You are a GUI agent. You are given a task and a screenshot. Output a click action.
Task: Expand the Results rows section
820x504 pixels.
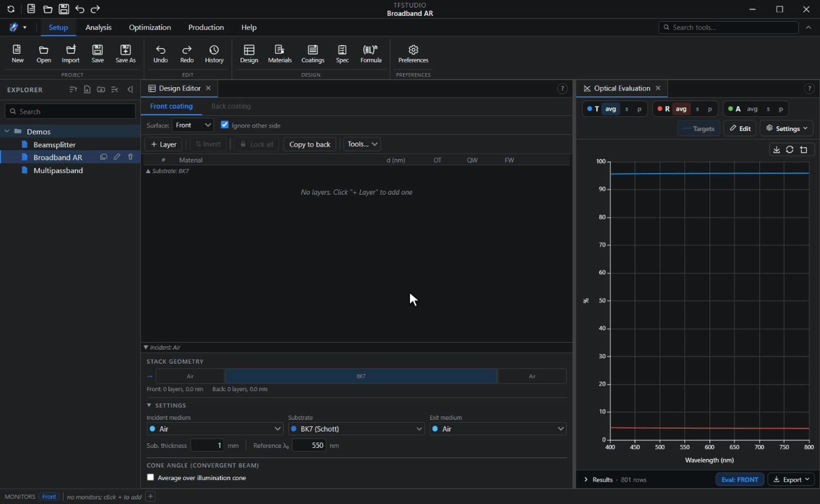click(x=586, y=479)
